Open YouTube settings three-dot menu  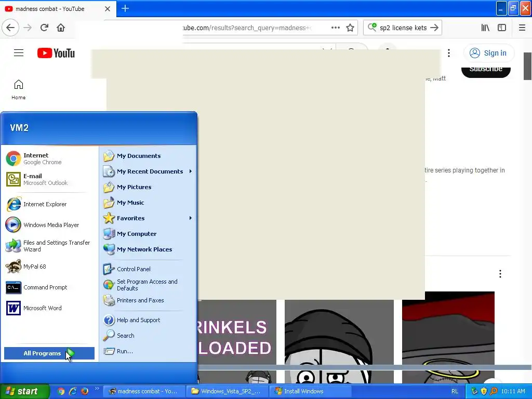(x=449, y=53)
